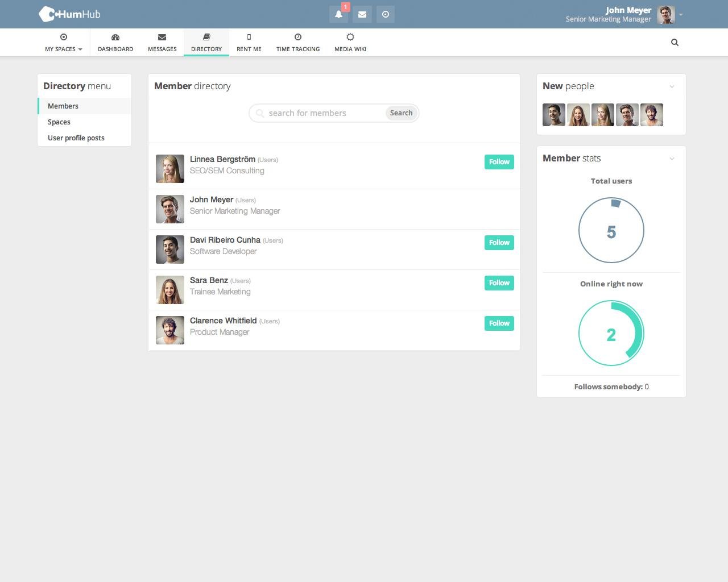
Task: Follow Clarence Whitfield
Action: click(x=499, y=323)
